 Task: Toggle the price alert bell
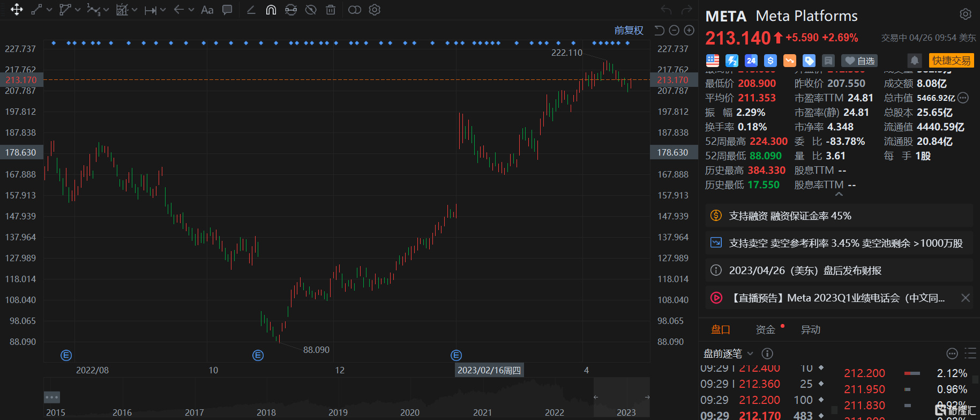915,61
